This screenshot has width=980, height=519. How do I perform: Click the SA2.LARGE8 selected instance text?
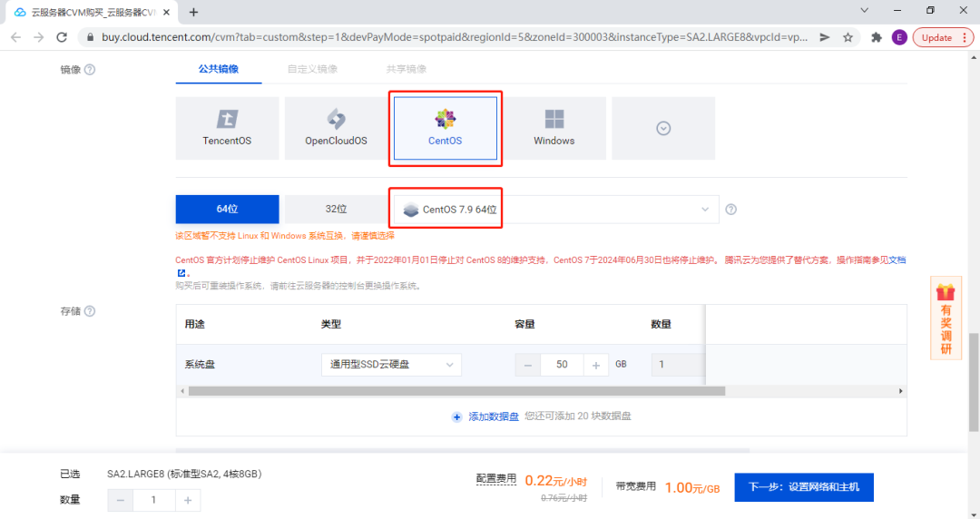click(x=184, y=474)
